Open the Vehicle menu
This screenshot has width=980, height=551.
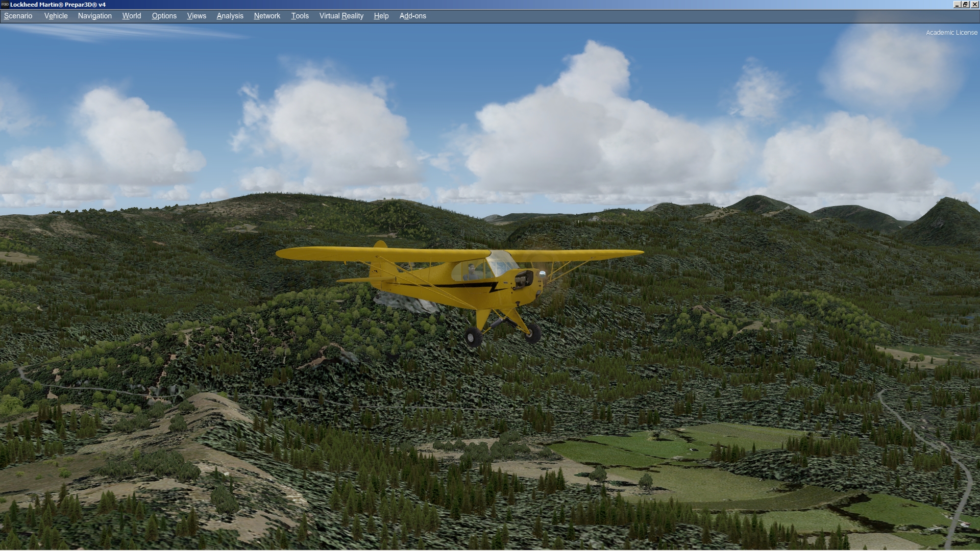56,16
